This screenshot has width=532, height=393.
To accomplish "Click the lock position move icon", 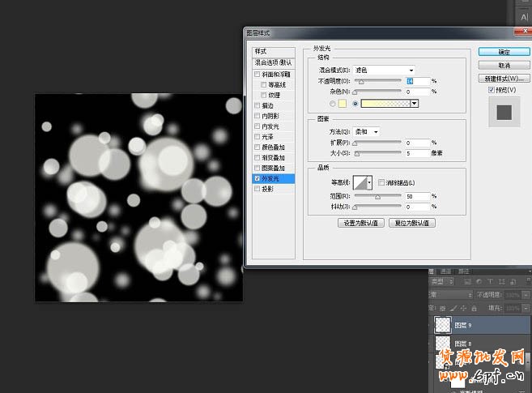I will click(x=463, y=309).
